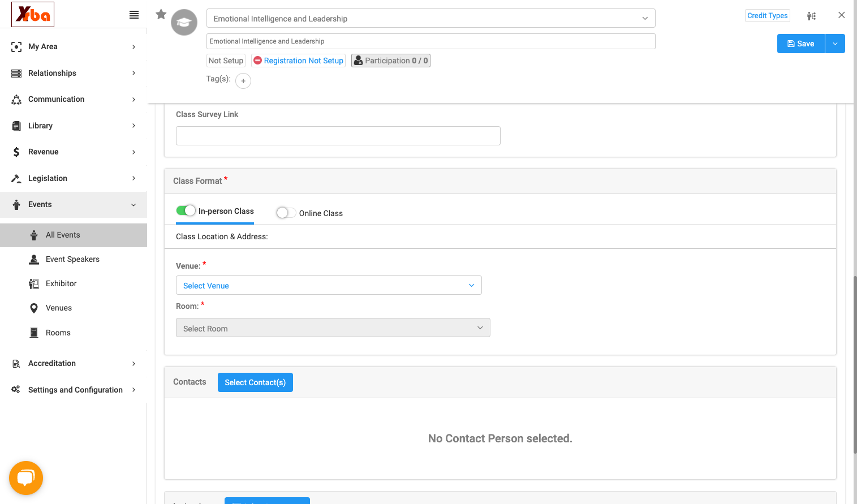Click the Not Setup status badge
This screenshot has width=857, height=504.
(226, 61)
